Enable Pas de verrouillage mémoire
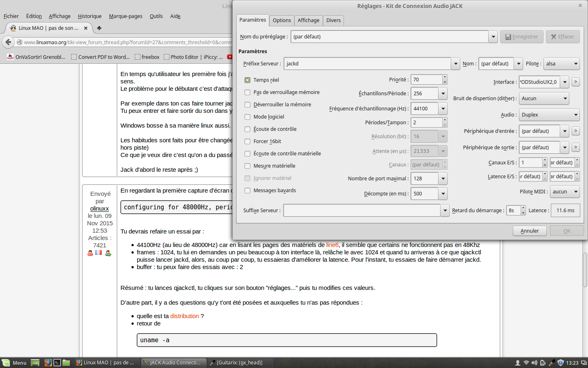Image resolution: width=588 pixels, height=368 pixels. click(247, 92)
